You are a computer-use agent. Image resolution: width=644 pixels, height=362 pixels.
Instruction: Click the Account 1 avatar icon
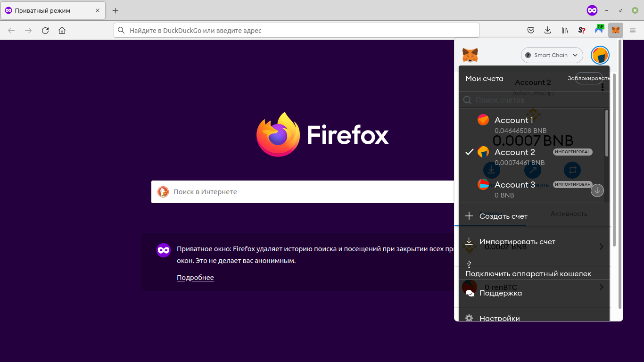click(483, 120)
